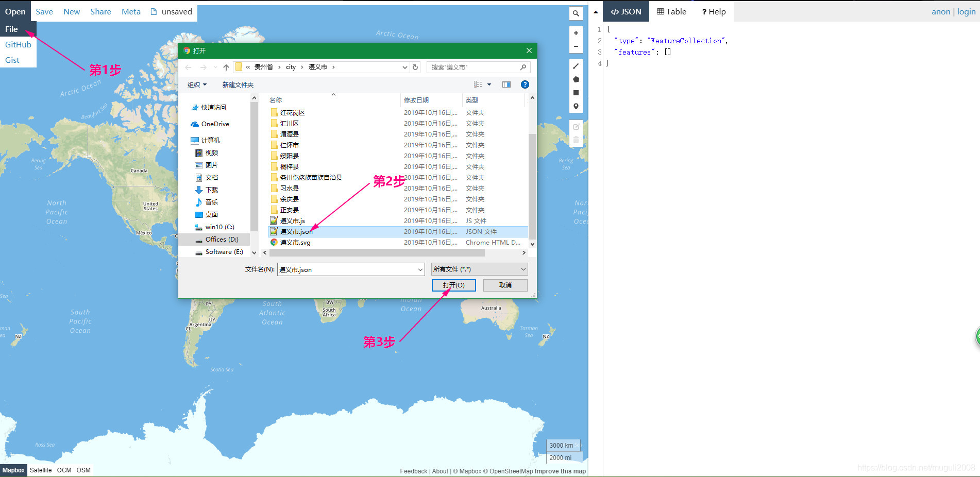The image size is (980, 477).
Task: Switch to the Table tab
Action: tap(671, 11)
